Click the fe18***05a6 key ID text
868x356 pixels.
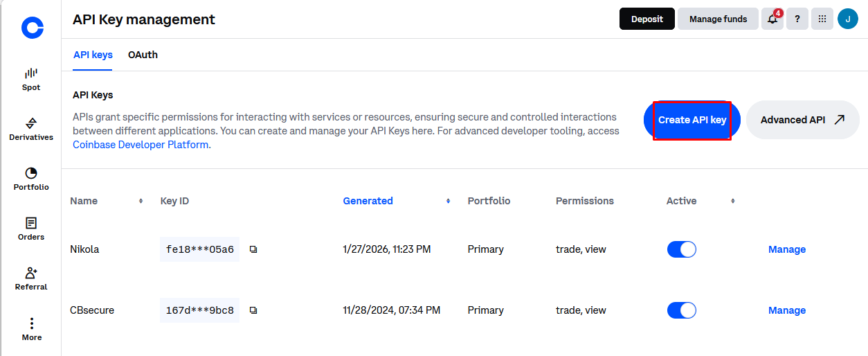click(199, 249)
